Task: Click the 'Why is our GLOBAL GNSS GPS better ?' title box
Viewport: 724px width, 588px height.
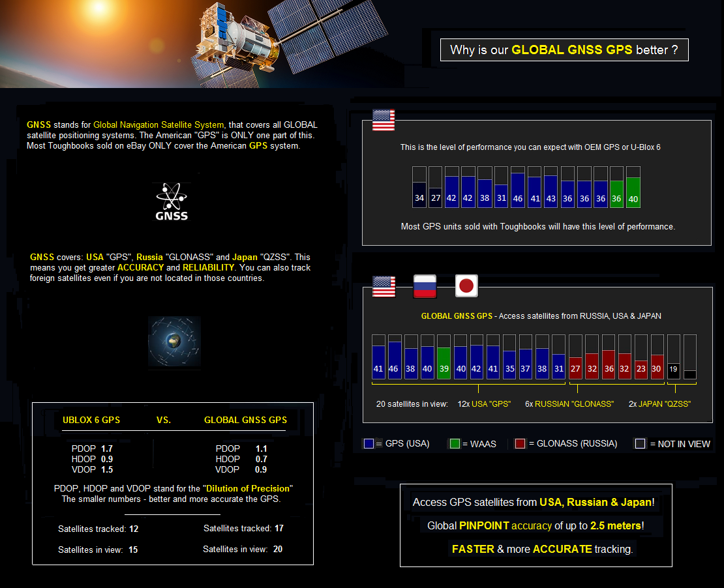Action: point(564,50)
